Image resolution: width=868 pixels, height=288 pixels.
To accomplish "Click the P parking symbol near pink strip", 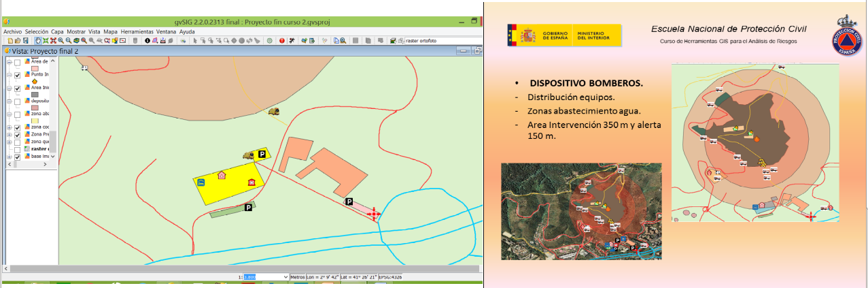I will (349, 202).
